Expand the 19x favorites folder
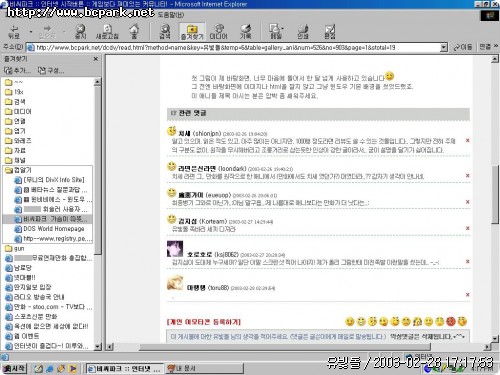Screen dimensions: 500x375 click(x=14, y=92)
